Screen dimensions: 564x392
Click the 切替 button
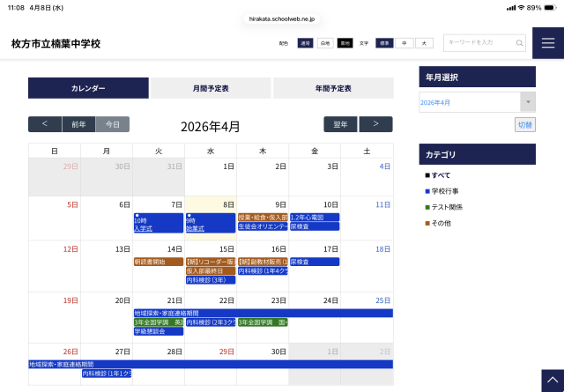tap(525, 125)
